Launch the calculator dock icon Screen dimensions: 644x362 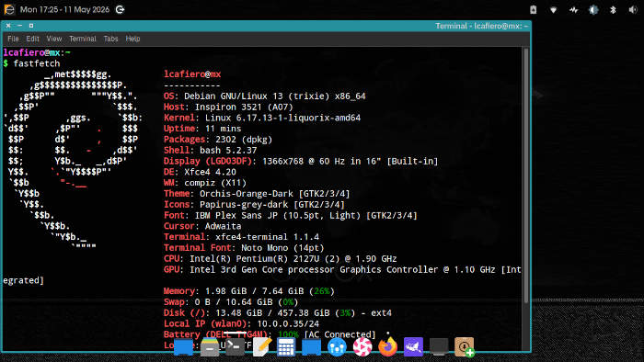pos(286,347)
